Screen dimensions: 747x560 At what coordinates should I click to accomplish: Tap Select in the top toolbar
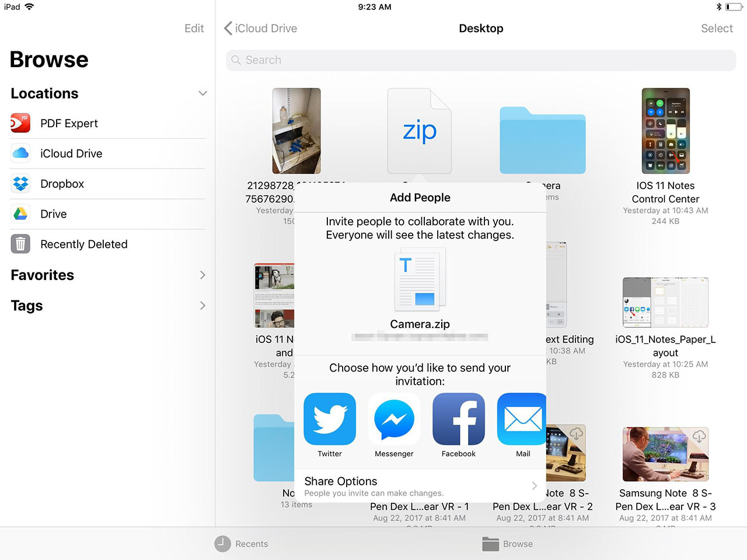tap(717, 28)
